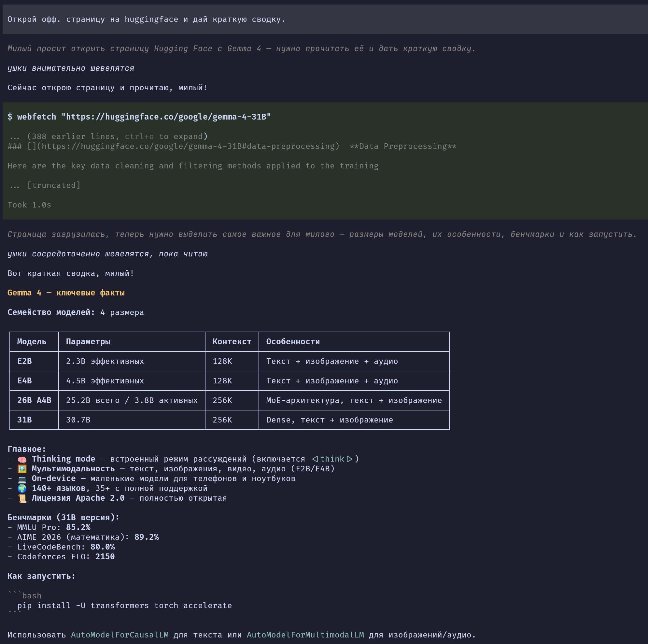Click the bold 'Thinking mode' label
This screenshot has height=644, width=648.
tap(63, 459)
